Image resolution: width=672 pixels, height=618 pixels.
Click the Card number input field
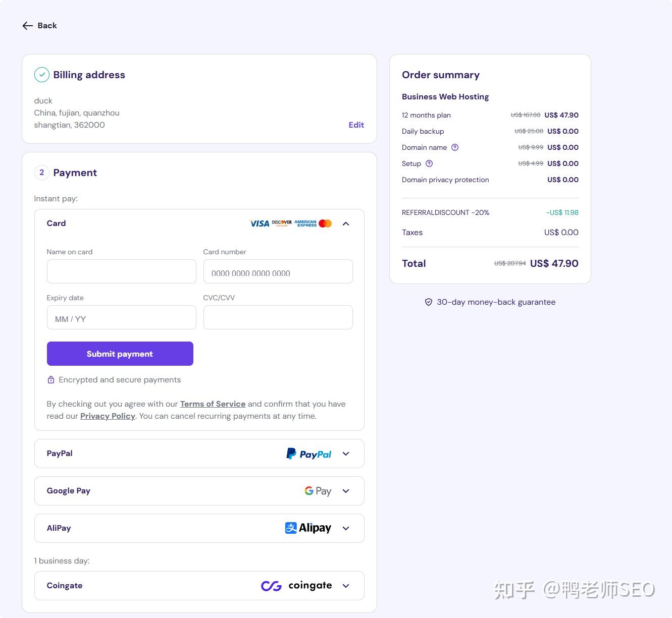click(x=278, y=271)
